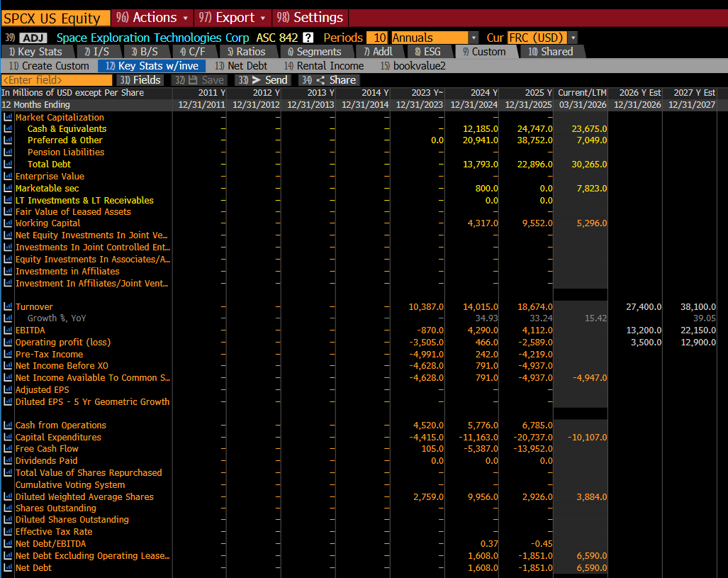Switch to the Addl tab
This screenshot has width=728, height=578.
379,52
